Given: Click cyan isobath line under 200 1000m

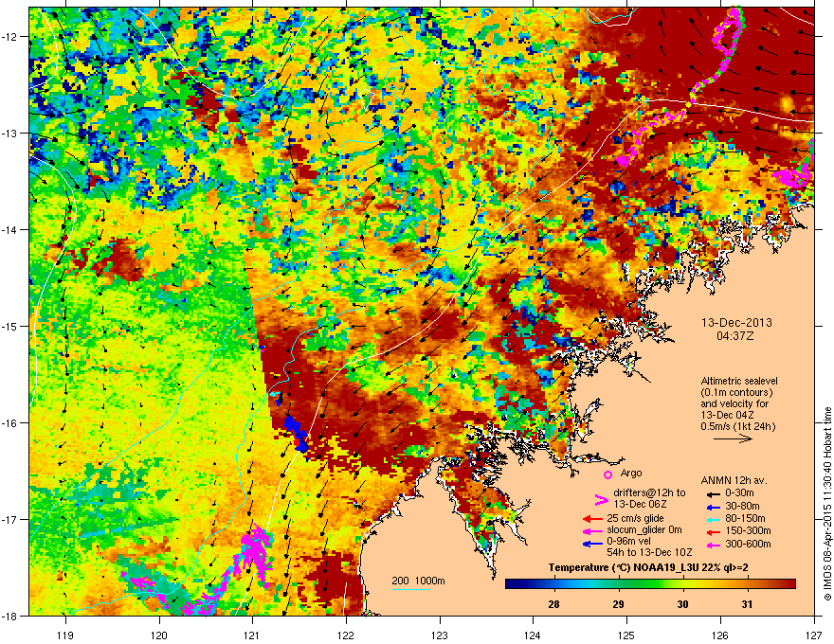Looking at the screenshot, I should point(410,589).
